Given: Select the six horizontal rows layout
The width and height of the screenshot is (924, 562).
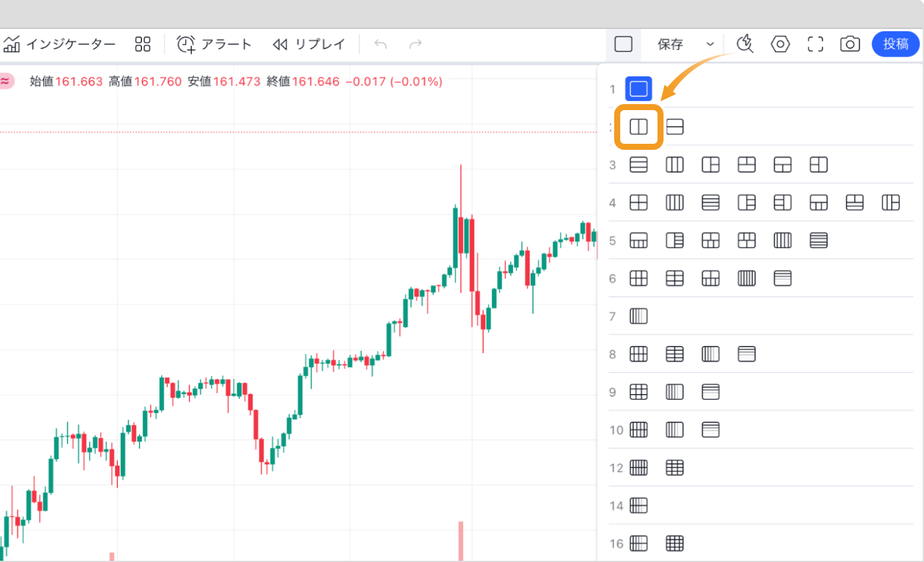Looking at the screenshot, I should pyautogui.click(x=783, y=279).
